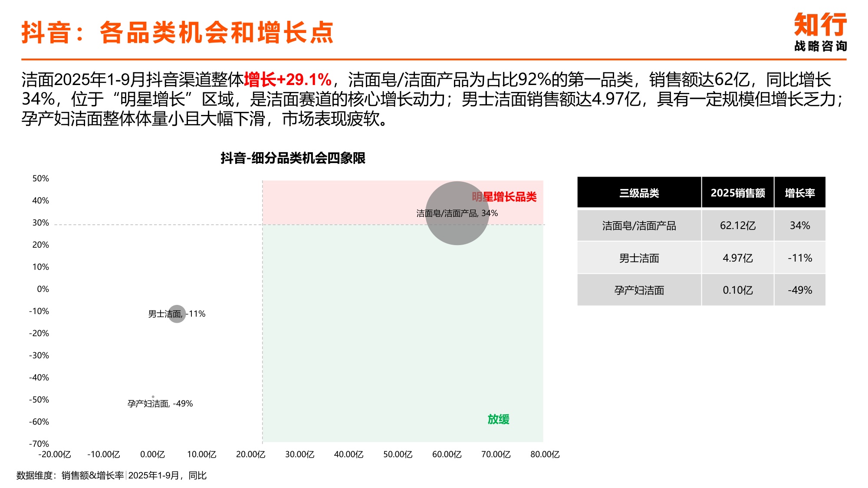Viewport: 868px width, 488px height.
Task: Click the large 洁面皂/洁面产品 bubble
Action: 457,213
